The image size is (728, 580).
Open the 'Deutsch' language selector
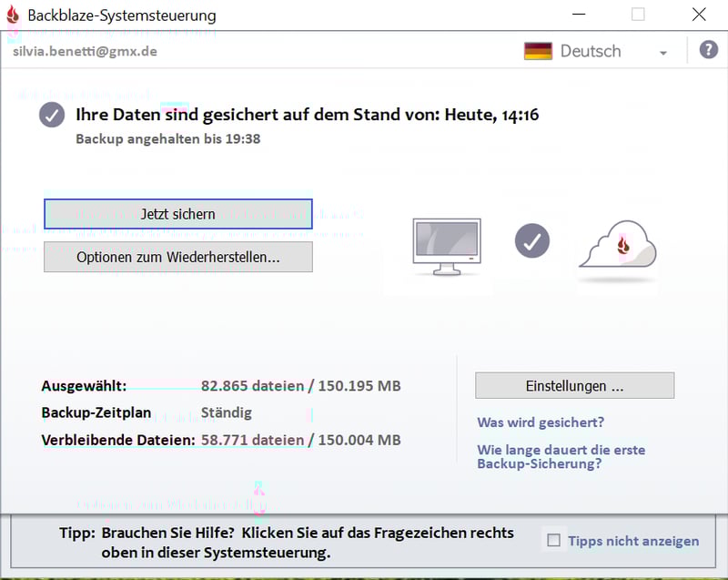[590, 51]
